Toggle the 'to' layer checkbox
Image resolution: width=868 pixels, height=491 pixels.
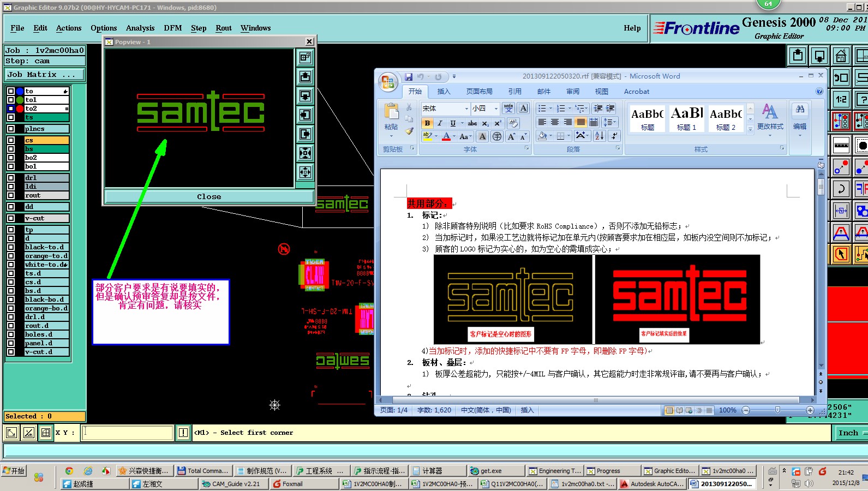[10, 91]
